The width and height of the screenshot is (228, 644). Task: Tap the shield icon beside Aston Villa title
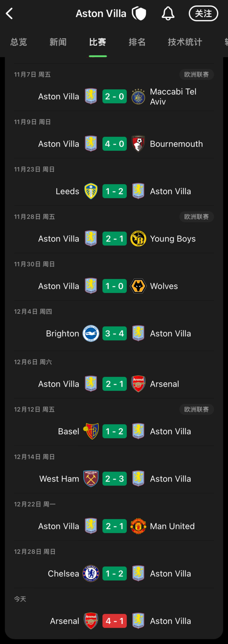tap(139, 14)
